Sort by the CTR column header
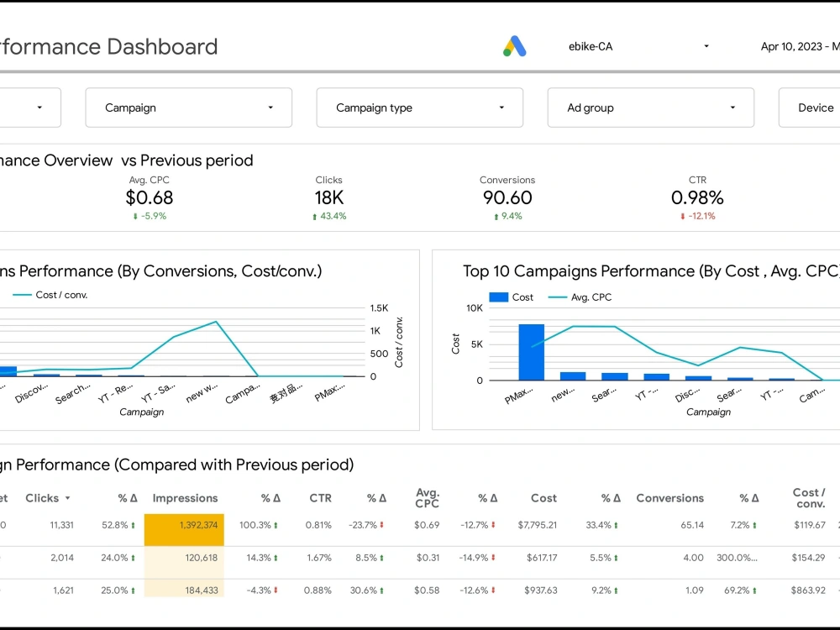 click(x=320, y=498)
